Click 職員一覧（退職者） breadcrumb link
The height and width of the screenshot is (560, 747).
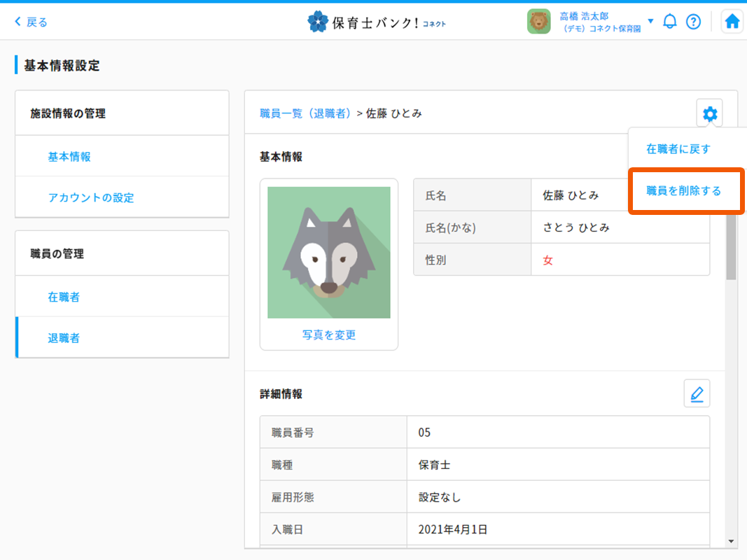[305, 113]
